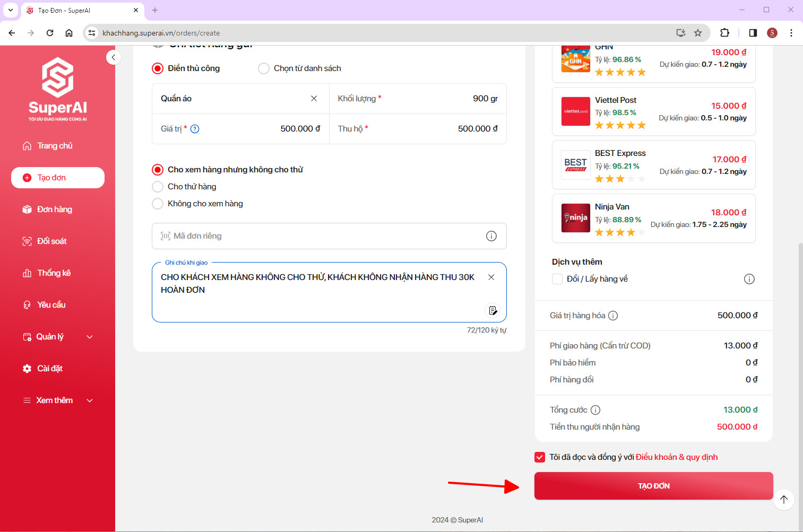The image size is (803, 532).
Task: Expand the Xem thêm menu
Action: pyautogui.click(x=57, y=400)
